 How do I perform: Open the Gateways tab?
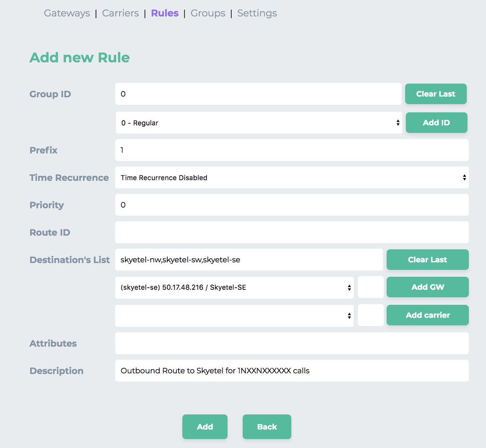pyautogui.click(x=67, y=13)
